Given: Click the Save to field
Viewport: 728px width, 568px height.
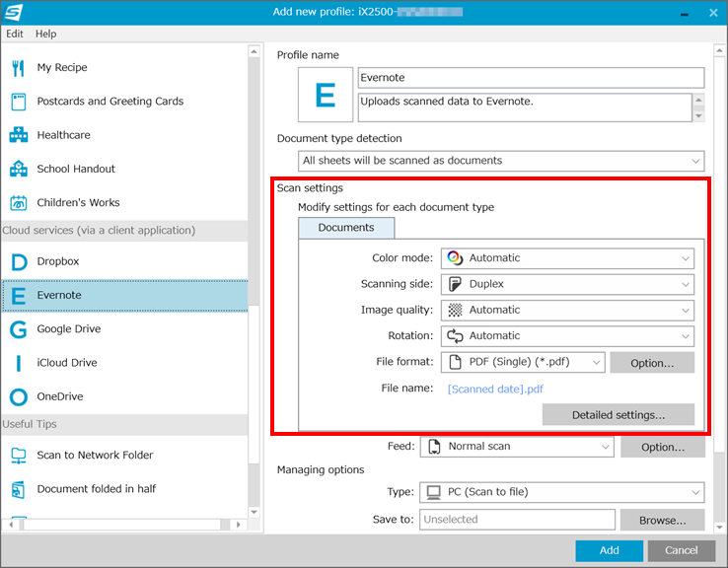Looking at the screenshot, I should pyautogui.click(x=517, y=520).
